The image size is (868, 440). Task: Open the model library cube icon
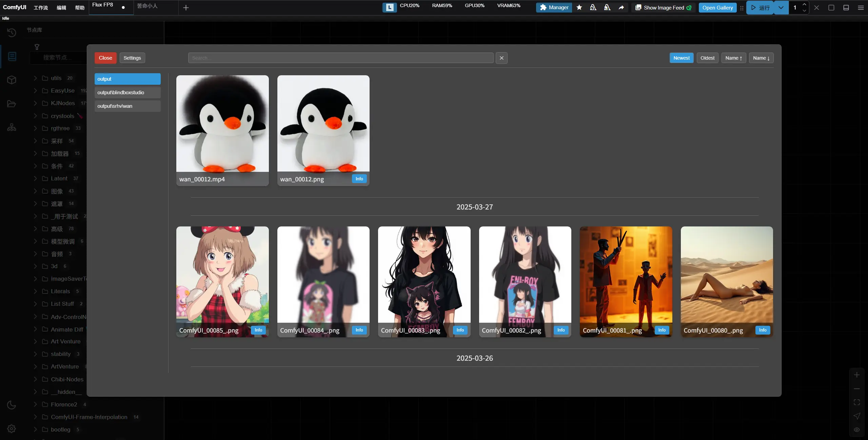[x=12, y=80]
